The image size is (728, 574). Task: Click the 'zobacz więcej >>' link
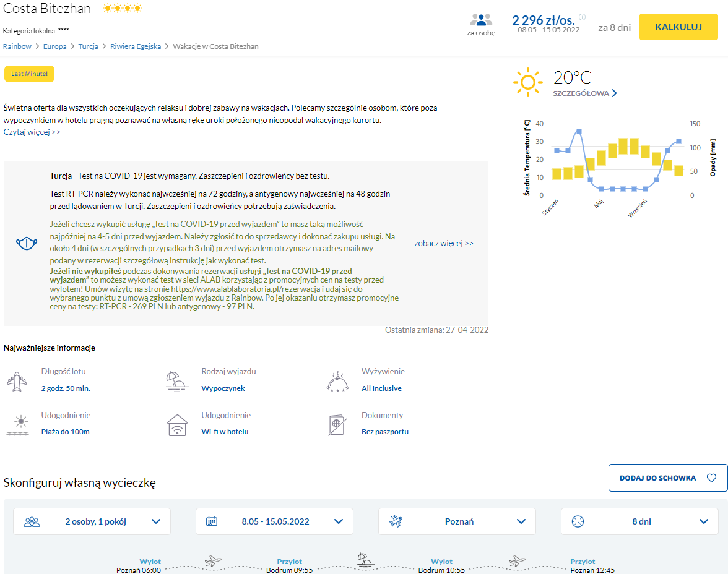click(x=444, y=244)
